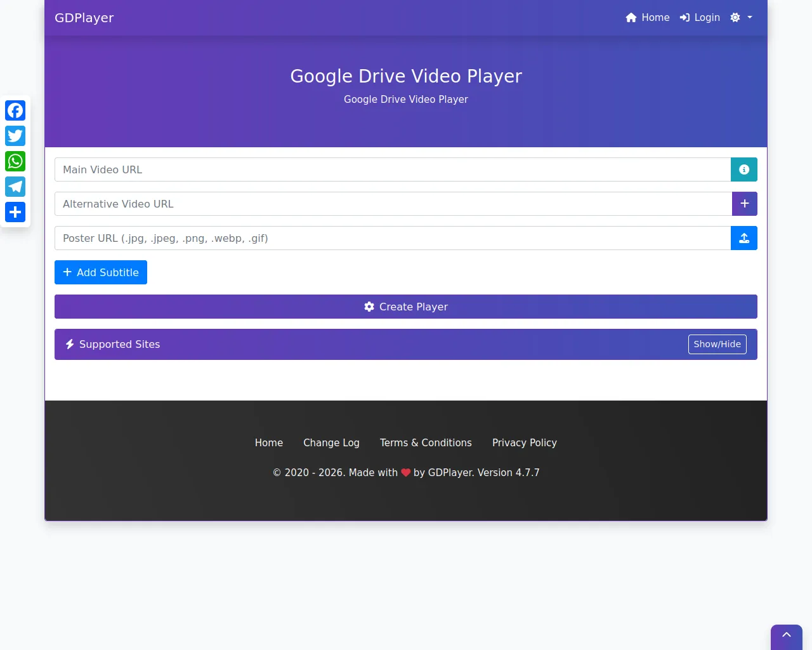Upload a poster image
The width and height of the screenshot is (812, 650).
pos(744,238)
